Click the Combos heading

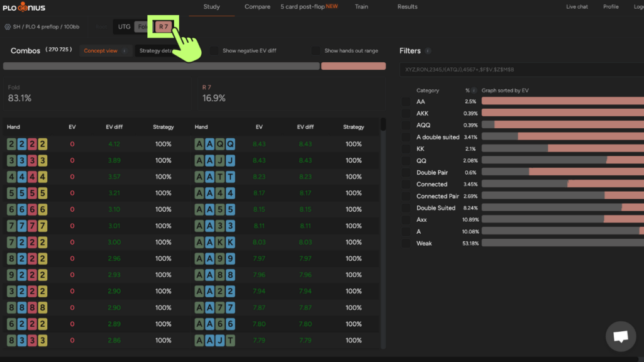click(25, 51)
